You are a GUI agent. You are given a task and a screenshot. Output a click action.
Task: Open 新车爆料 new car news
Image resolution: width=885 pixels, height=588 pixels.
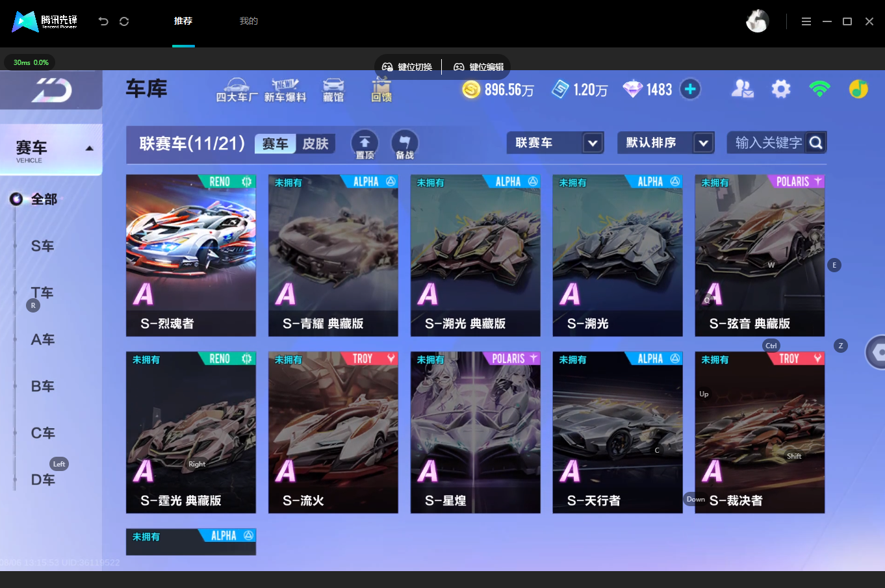click(x=285, y=90)
